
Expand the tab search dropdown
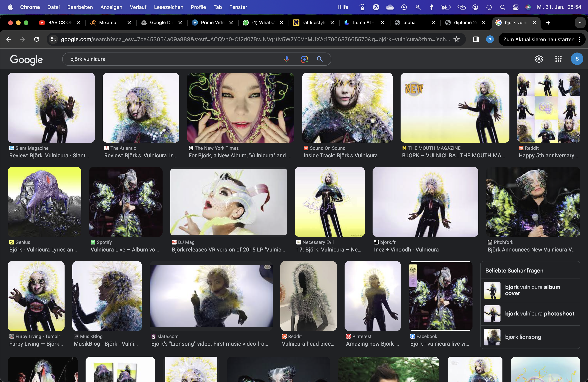pos(580,23)
